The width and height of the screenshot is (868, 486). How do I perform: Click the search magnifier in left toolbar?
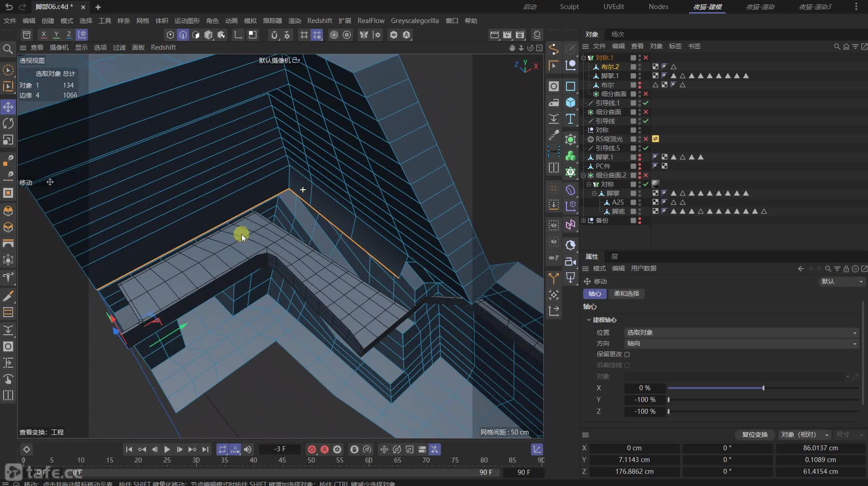coord(8,49)
